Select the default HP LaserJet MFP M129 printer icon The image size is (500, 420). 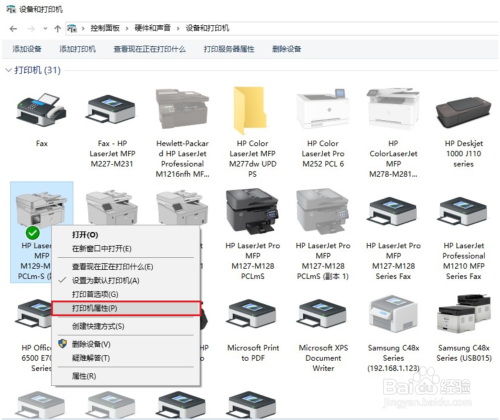click(41, 210)
